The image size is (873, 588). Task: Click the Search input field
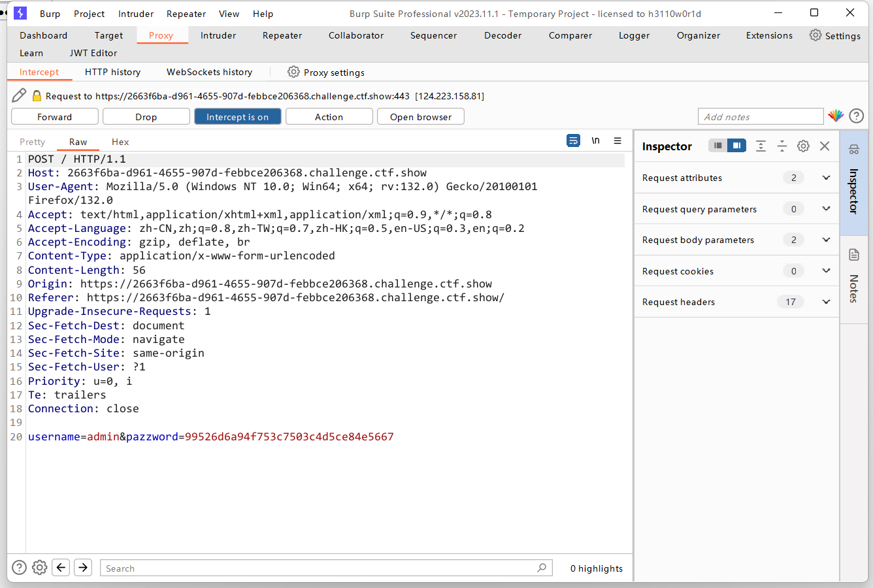point(325,568)
